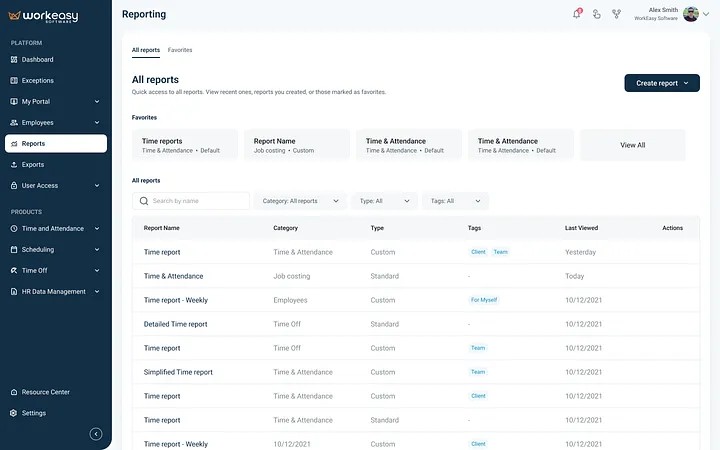Switch to the Favorites tab
720x450 pixels.
tap(180, 50)
